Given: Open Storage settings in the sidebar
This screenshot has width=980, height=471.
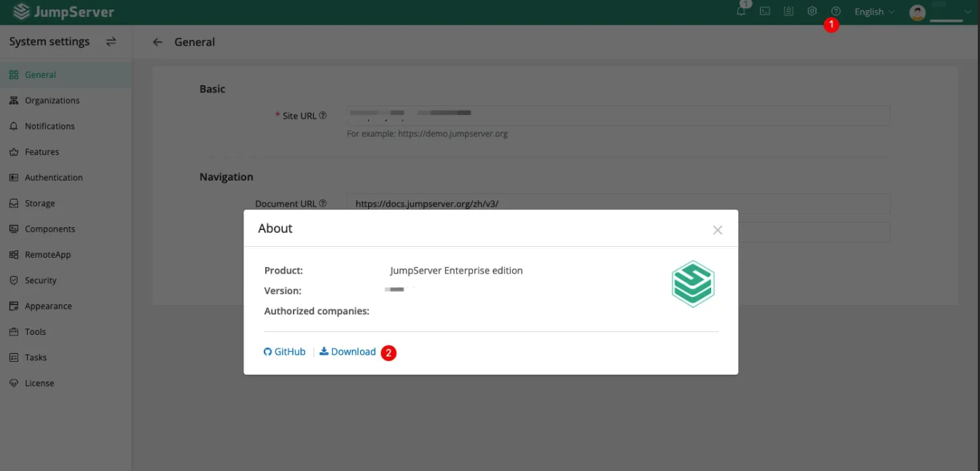Looking at the screenshot, I should [66, 203].
